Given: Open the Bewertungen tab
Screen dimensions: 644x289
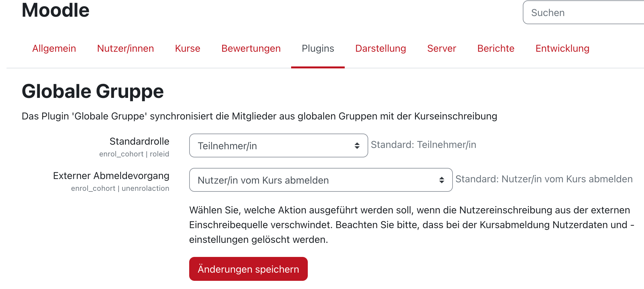Looking at the screenshot, I should point(251,48).
